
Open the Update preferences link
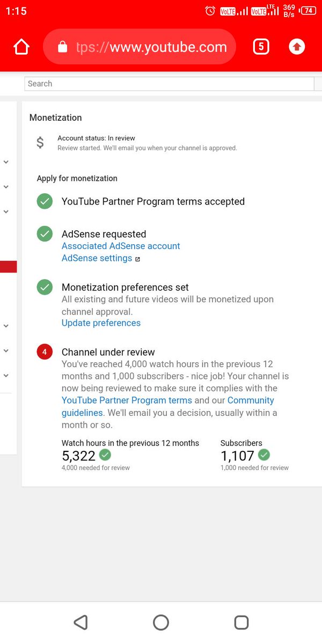click(101, 323)
